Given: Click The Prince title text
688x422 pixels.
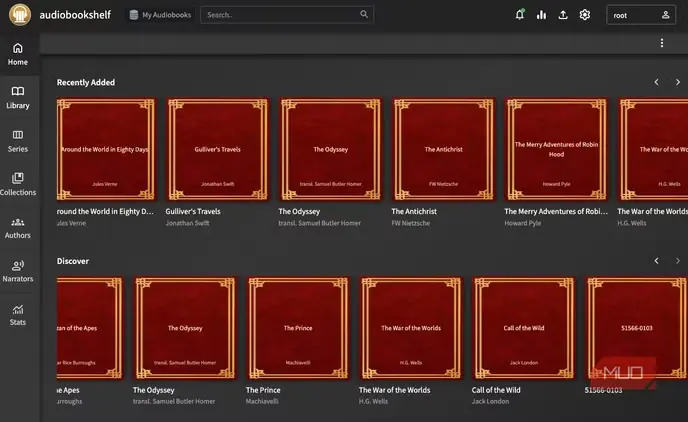Looking at the screenshot, I should 263,390.
